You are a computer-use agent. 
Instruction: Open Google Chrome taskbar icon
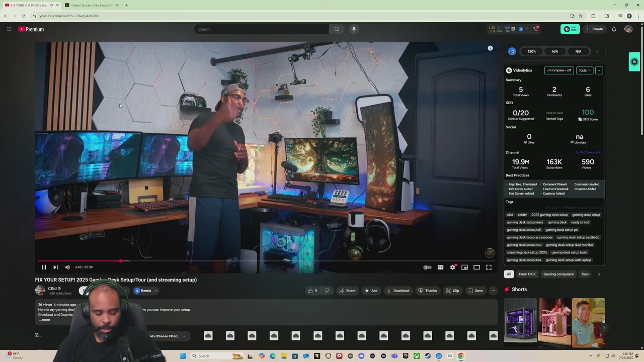(x=461, y=356)
